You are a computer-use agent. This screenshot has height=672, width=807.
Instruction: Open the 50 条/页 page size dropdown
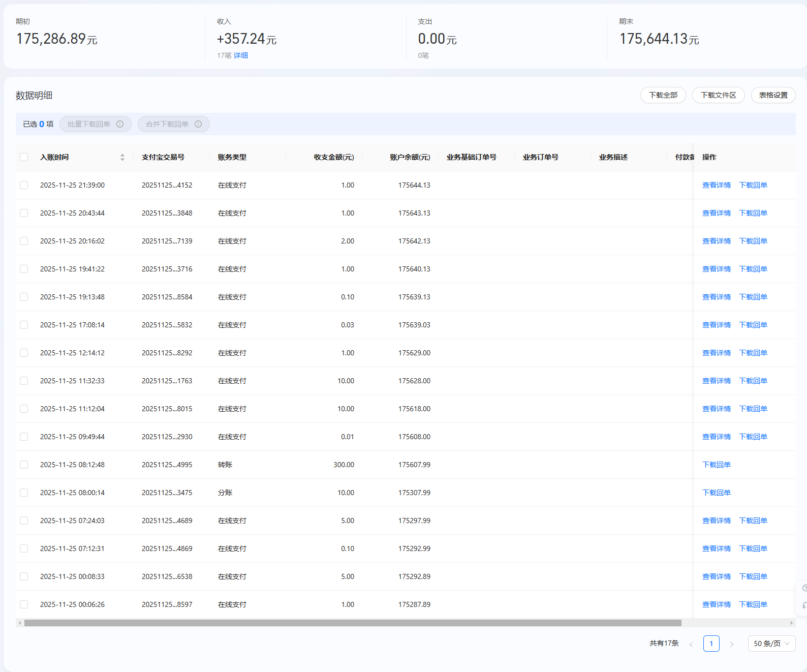771,644
